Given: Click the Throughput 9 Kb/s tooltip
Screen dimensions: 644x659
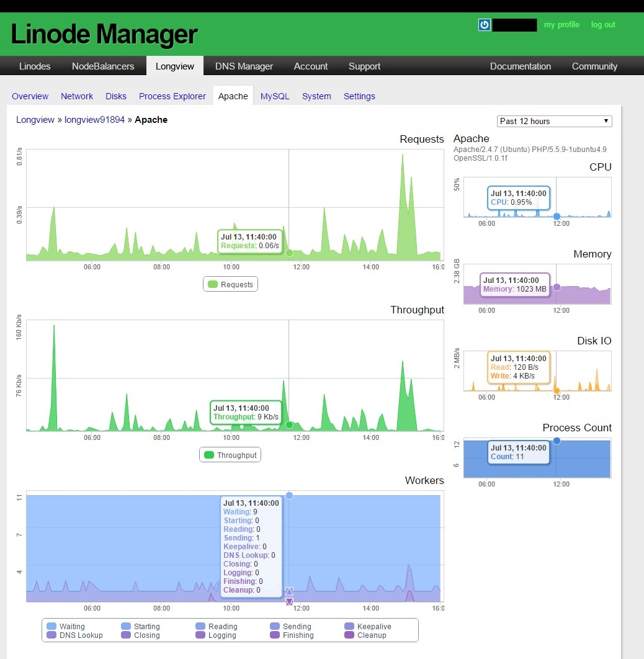Looking at the screenshot, I should 246,412.
